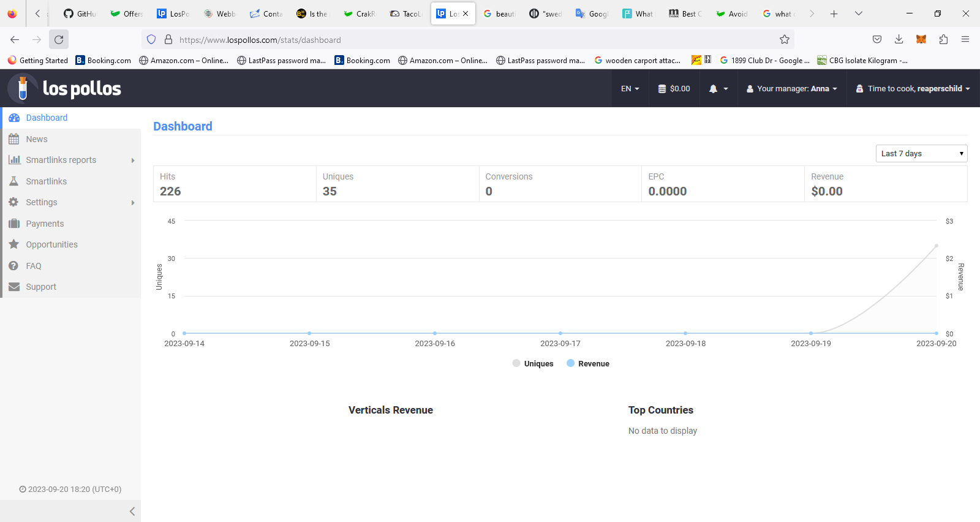This screenshot has width=980, height=522.
Task: Bookmark this page with the star
Action: coord(785,40)
